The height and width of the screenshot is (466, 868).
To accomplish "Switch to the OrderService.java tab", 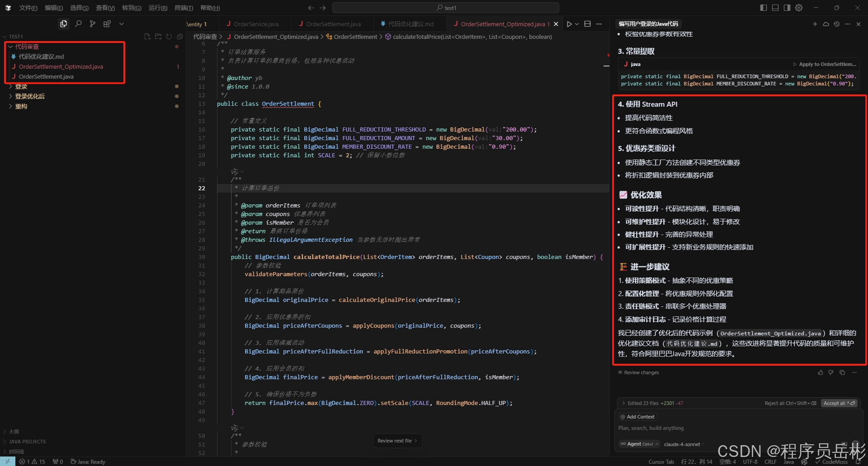I will (255, 24).
